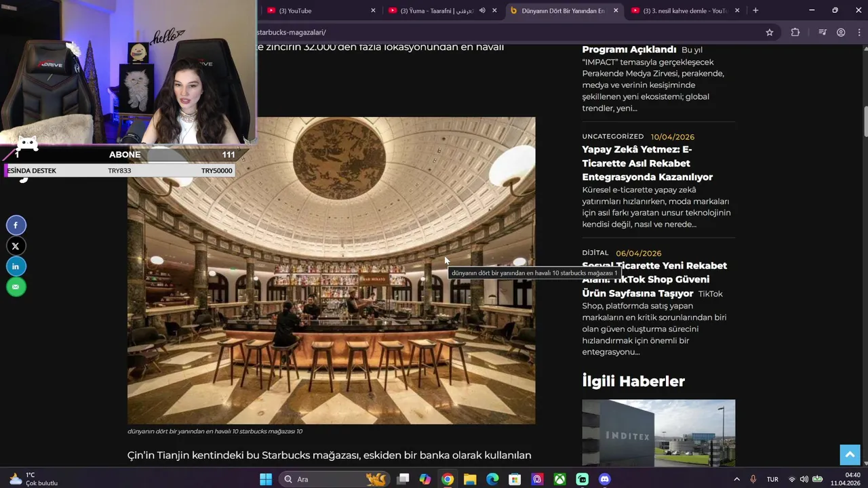Launch Copilot from the taskbar
Viewport: 868px width, 488px height.
[425, 479]
